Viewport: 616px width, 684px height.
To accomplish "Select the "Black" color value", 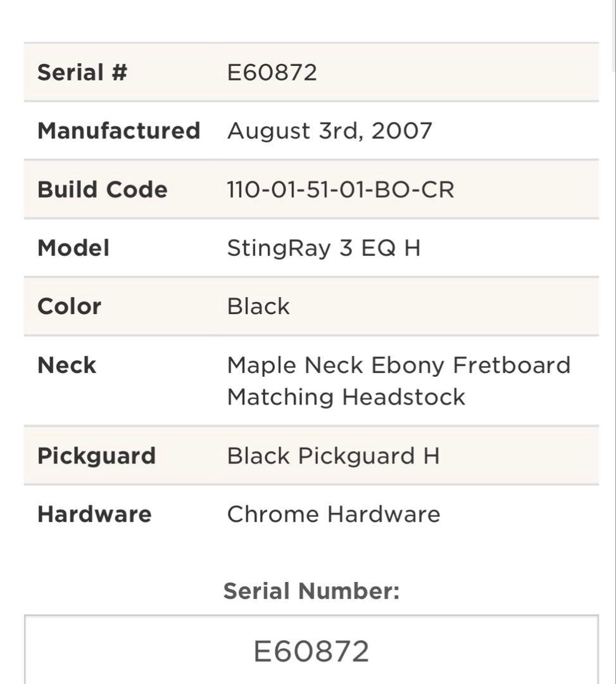I will (x=258, y=306).
